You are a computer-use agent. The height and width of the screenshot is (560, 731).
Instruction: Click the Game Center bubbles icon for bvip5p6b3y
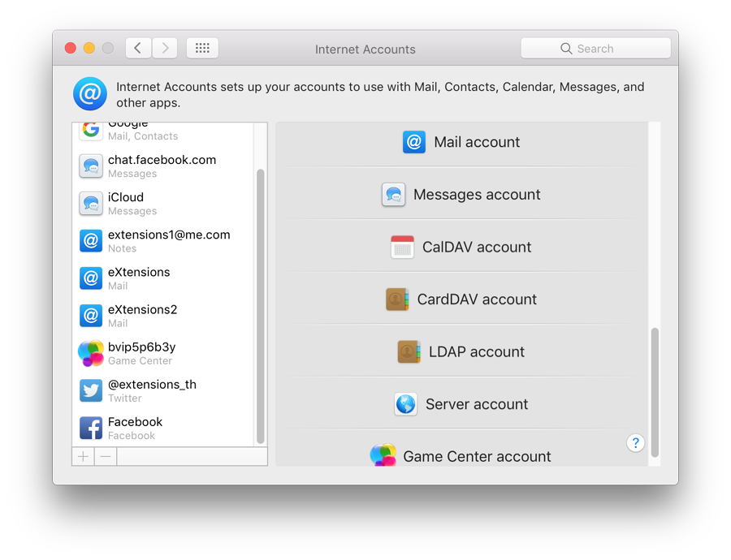pos(91,353)
